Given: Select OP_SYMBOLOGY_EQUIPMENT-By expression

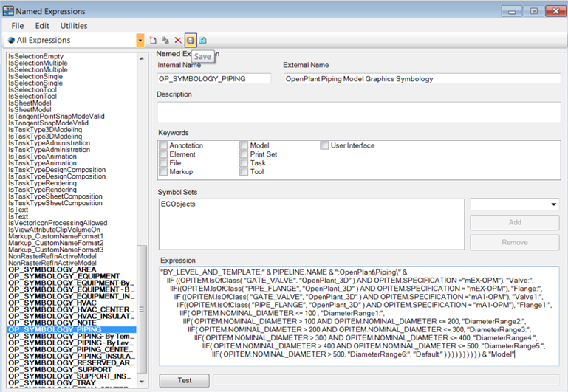Looking at the screenshot, I should [71, 283].
